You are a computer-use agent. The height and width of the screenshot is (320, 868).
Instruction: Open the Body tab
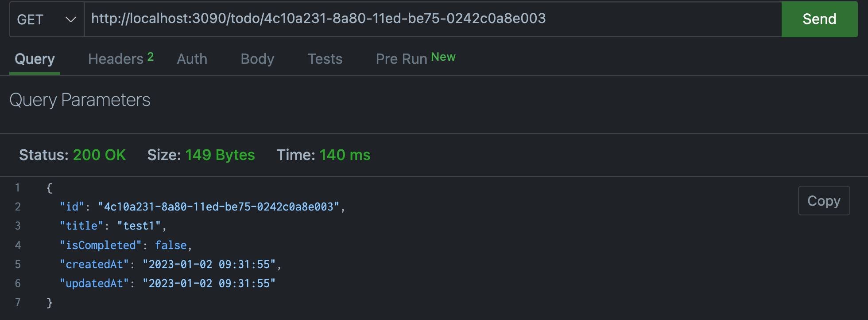(x=257, y=59)
